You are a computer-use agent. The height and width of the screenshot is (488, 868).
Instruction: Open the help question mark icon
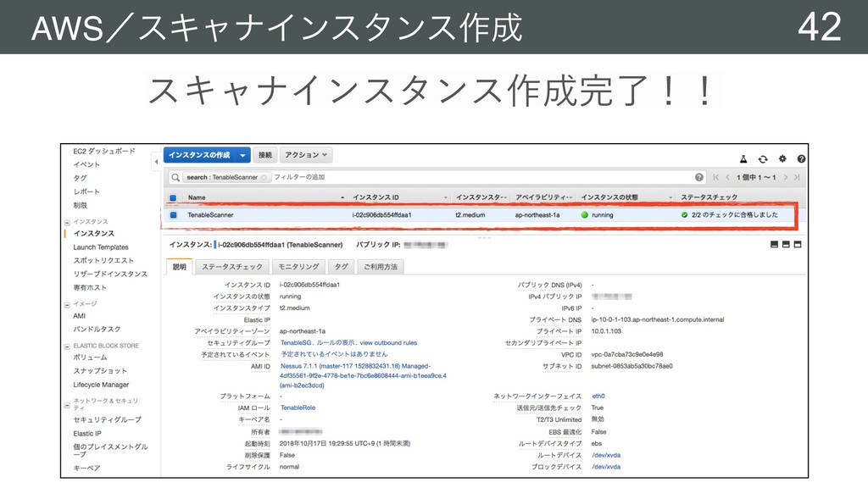pos(801,158)
